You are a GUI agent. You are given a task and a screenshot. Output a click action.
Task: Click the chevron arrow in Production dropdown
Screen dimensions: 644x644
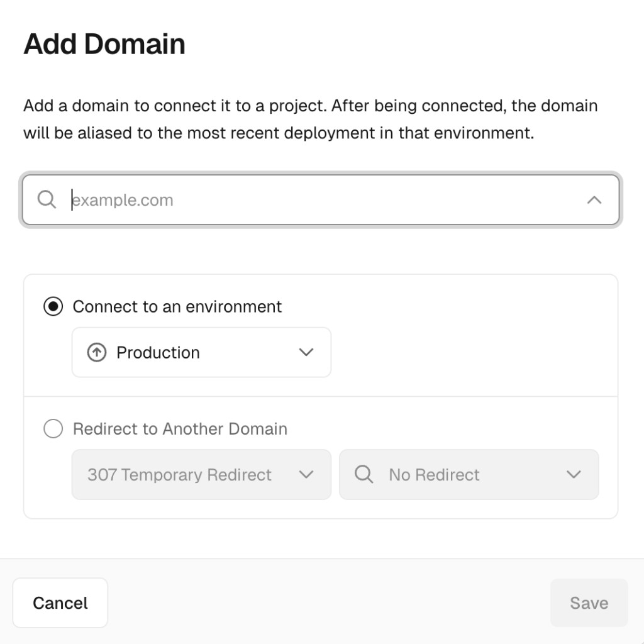click(x=306, y=353)
